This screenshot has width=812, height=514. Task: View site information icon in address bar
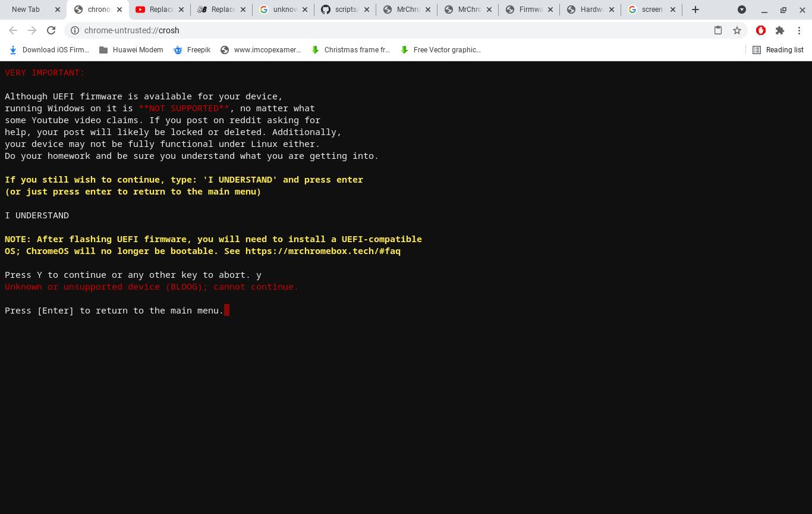tap(75, 30)
